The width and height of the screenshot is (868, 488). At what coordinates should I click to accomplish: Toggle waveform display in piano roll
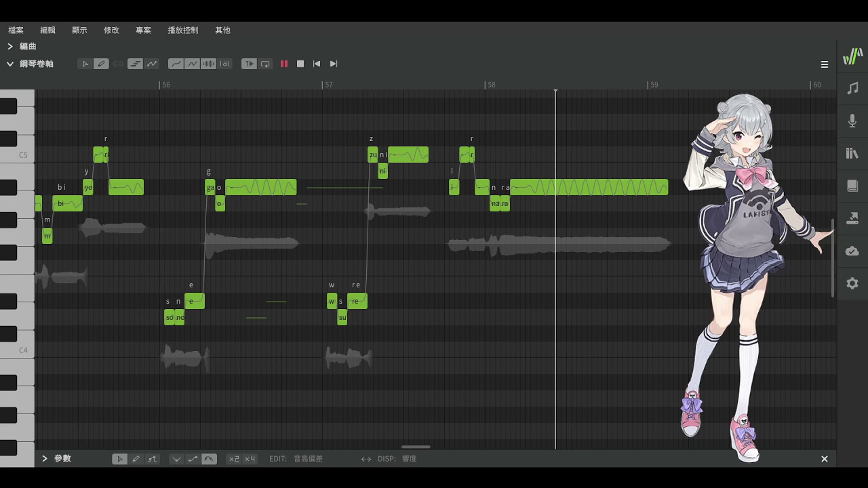click(208, 64)
